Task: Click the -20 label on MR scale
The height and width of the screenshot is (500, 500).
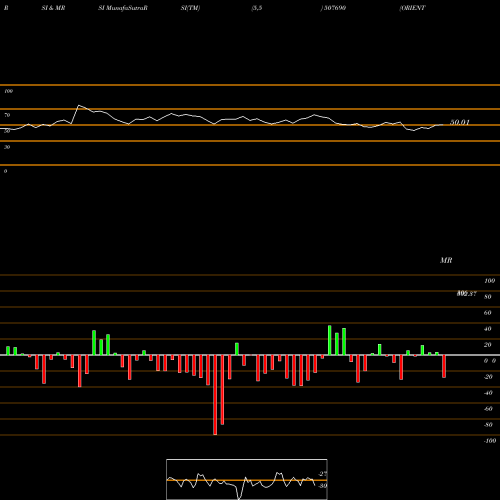Action: tap(488, 377)
